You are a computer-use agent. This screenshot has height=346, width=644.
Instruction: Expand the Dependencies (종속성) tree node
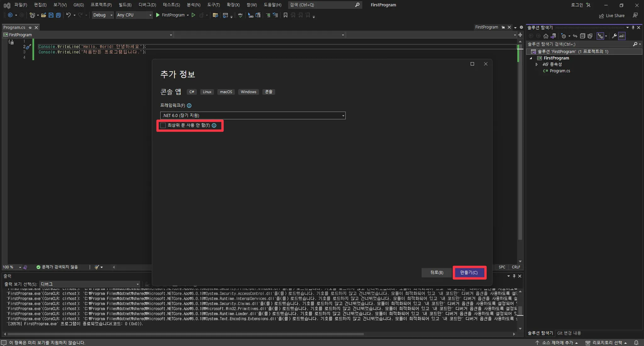(x=537, y=64)
